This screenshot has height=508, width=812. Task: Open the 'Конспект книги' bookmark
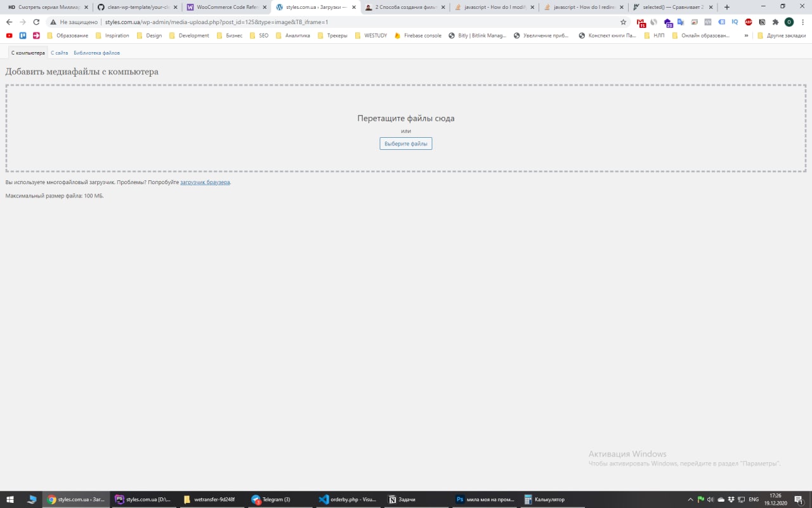coord(608,36)
